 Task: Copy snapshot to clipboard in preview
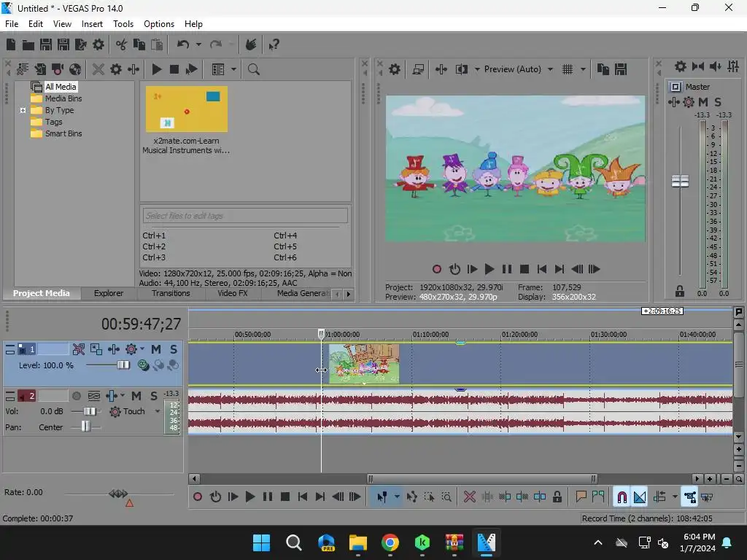pyautogui.click(x=603, y=69)
